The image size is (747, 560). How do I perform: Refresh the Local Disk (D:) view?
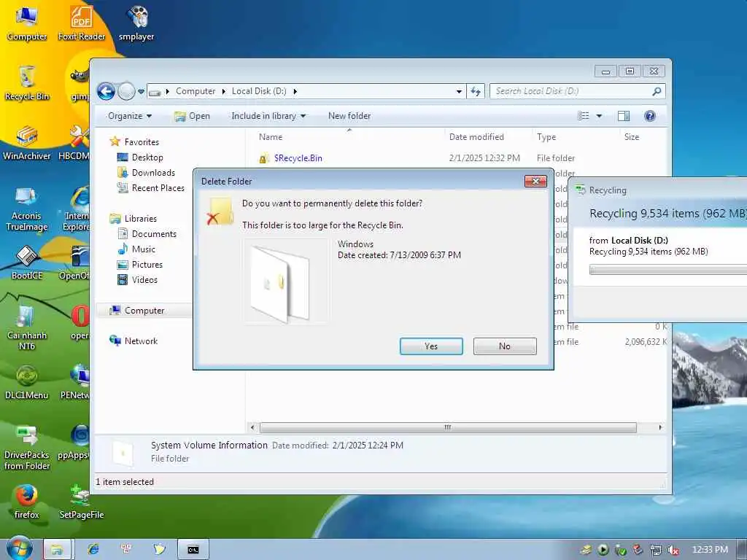click(476, 91)
